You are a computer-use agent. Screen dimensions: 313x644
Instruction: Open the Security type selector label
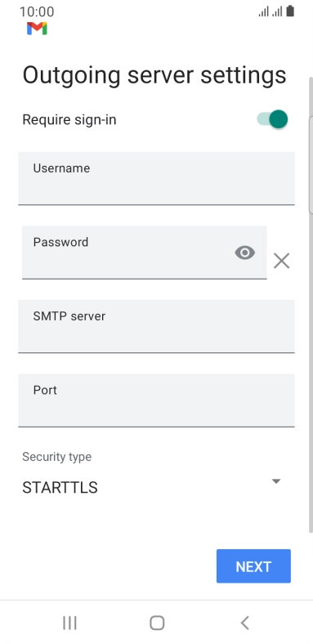(x=56, y=457)
